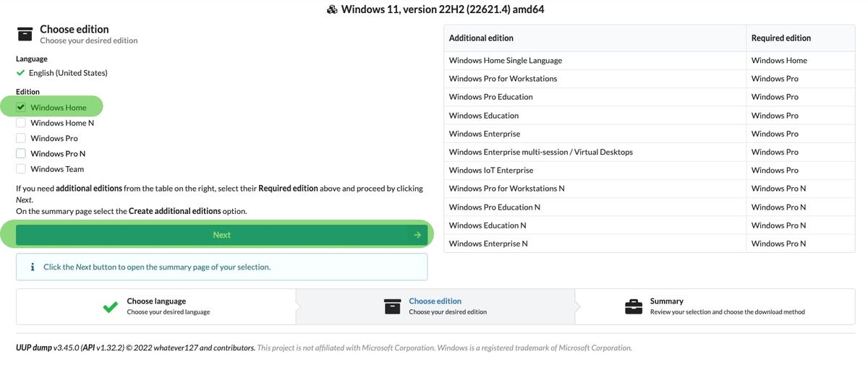Click the briefcase icon in Summary step
The height and width of the screenshot is (375, 868).
tap(634, 307)
